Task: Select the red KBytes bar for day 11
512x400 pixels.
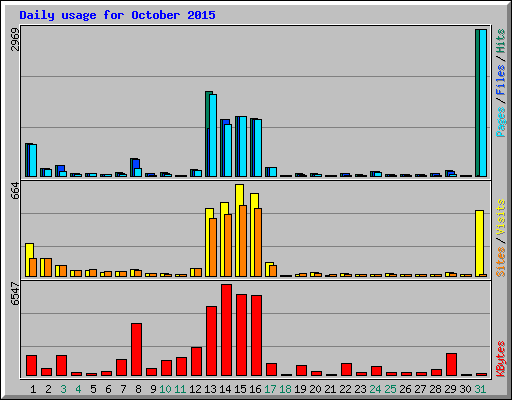Action: click(181, 366)
